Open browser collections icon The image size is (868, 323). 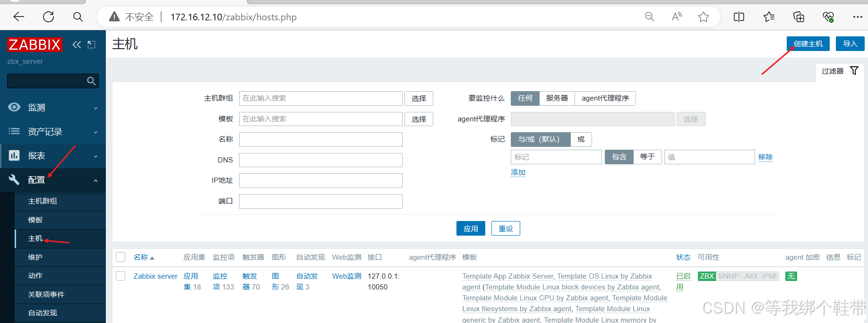799,17
